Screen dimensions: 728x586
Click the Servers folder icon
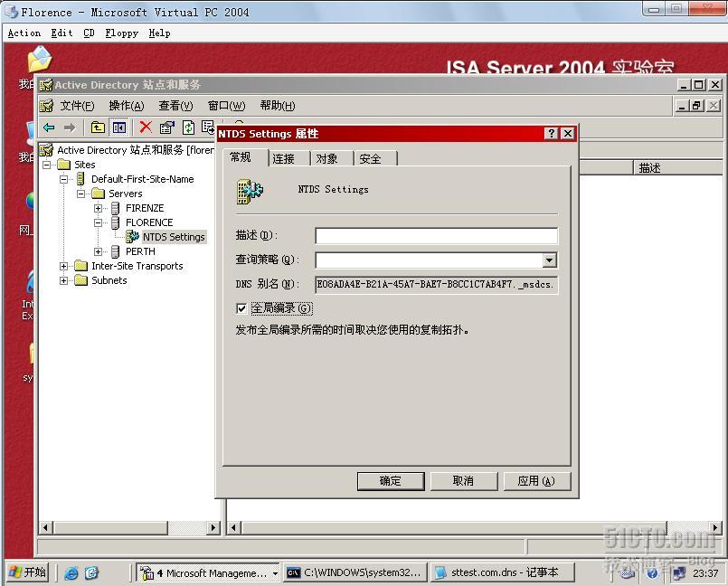98,194
